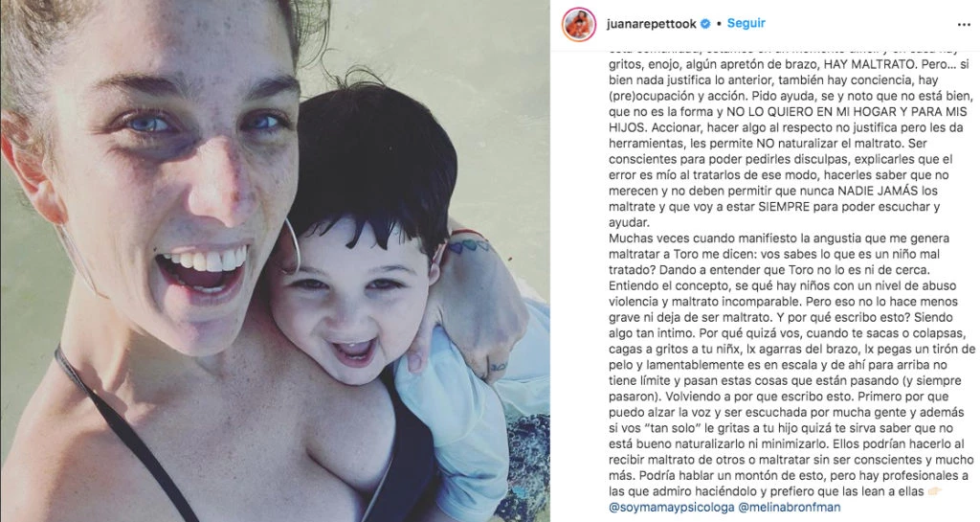Click the blue verified badge

tap(705, 24)
